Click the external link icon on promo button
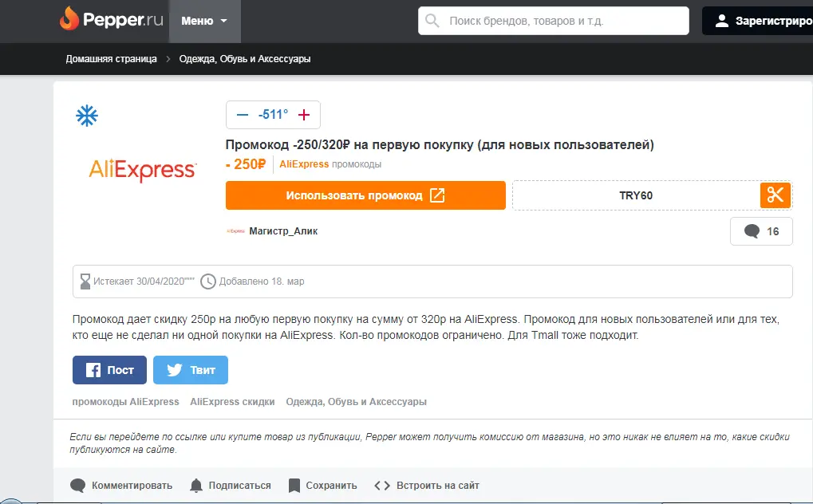The width and height of the screenshot is (813, 504). (x=437, y=195)
